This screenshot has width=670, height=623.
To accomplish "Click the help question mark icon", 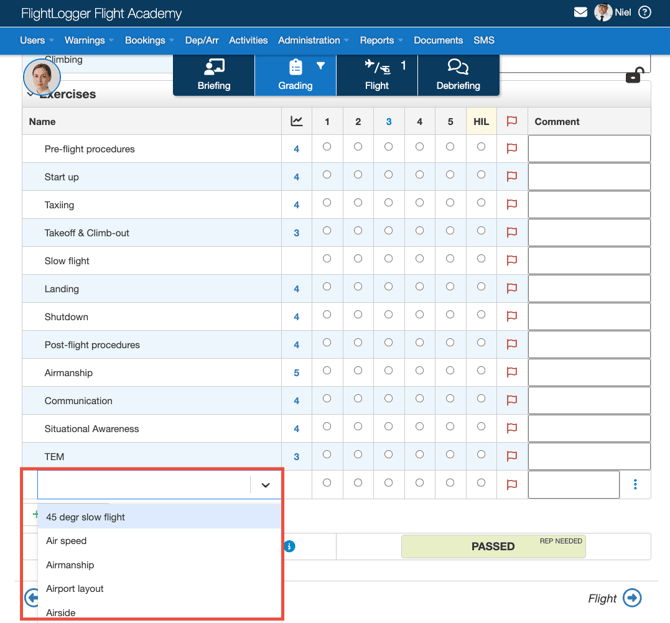I will 645,13.
